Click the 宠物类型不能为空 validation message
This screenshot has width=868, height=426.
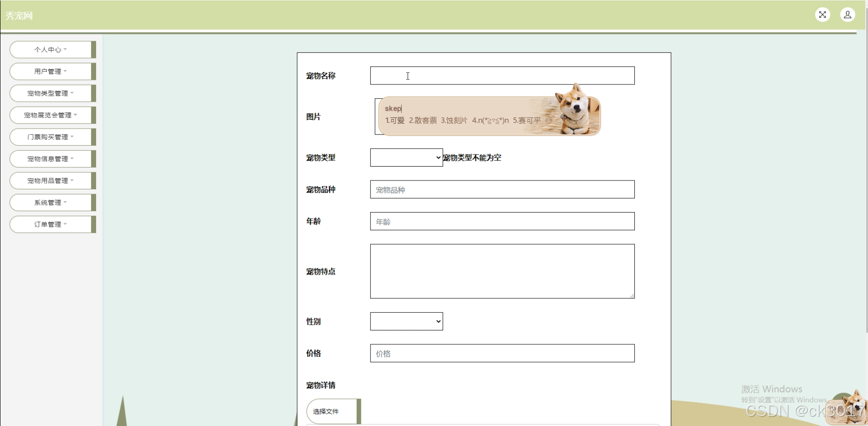click(472, 158)
